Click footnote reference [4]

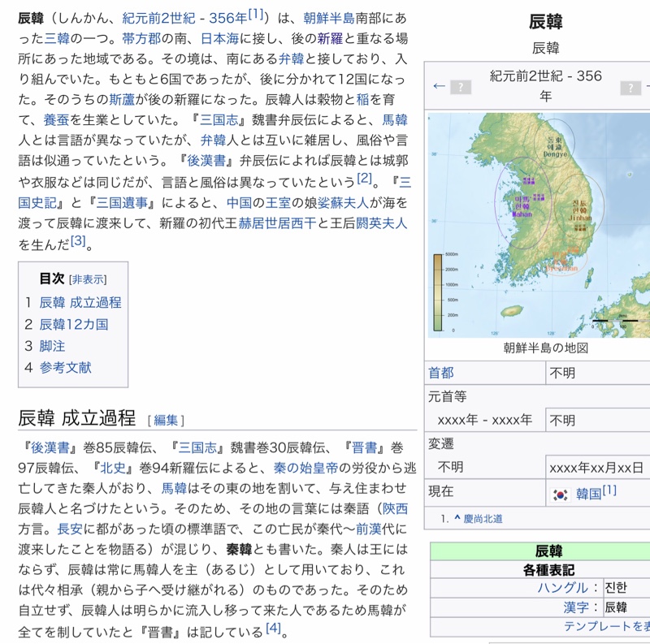point(273,628)
